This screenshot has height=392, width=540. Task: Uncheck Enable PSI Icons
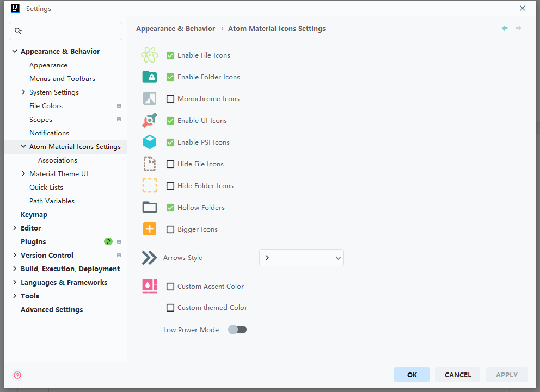click(170, 142)
